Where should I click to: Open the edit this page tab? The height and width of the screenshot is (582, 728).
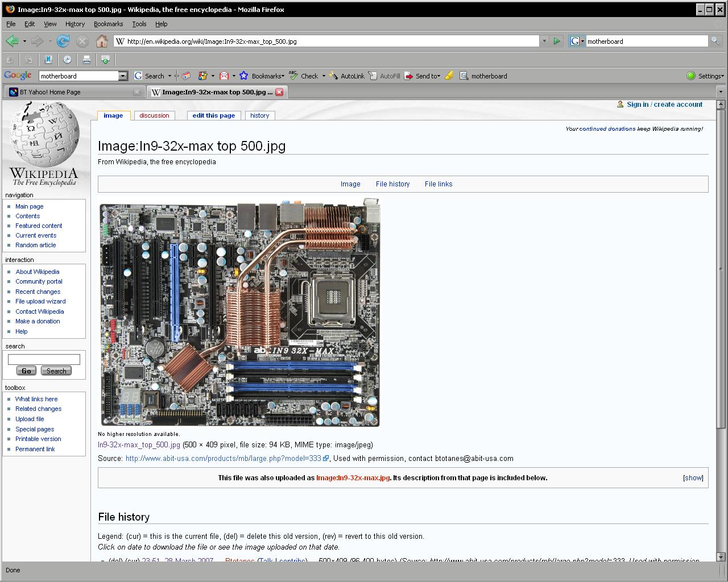213,115
